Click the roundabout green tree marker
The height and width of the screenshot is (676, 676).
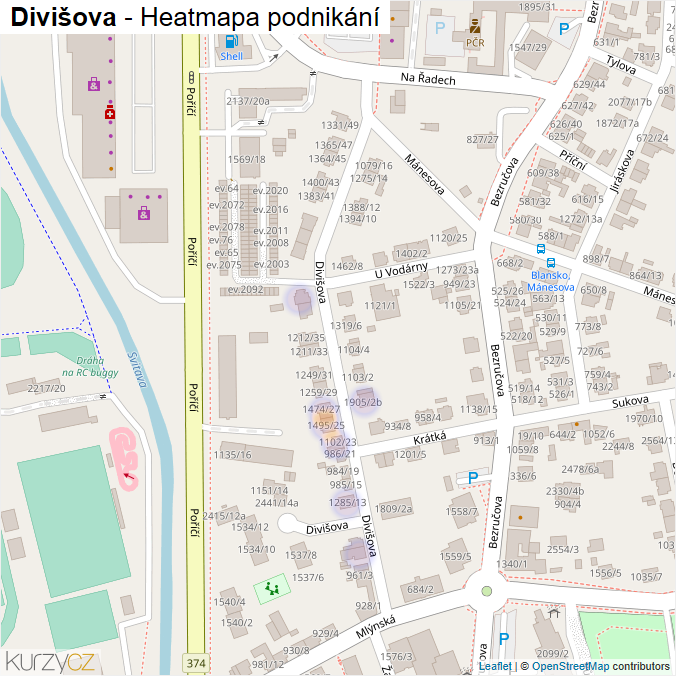coord(487,591)
